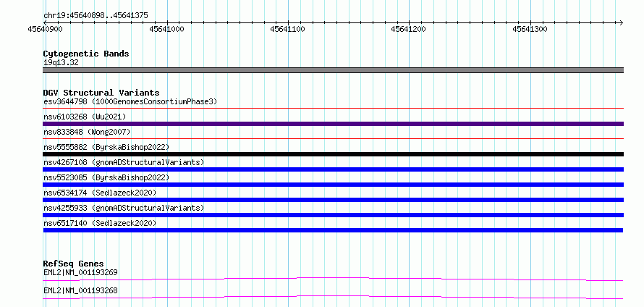Screen dimensions: 644x307
Task: Click nsv4255933 (gnomADStructuralVariants) label
Action: click(124, 208)
